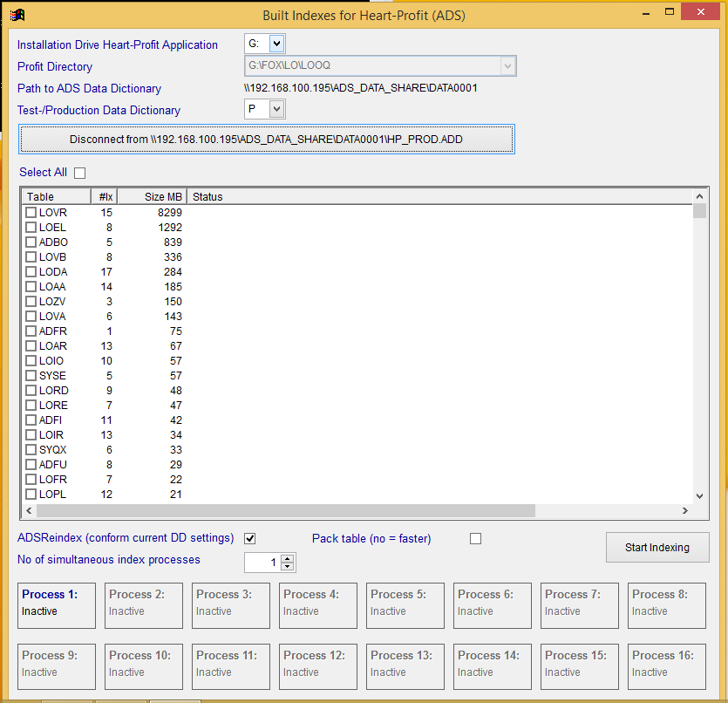Check the LOEL table checkbox
This screenshot has height=703, width=728.
pos(31,228)
